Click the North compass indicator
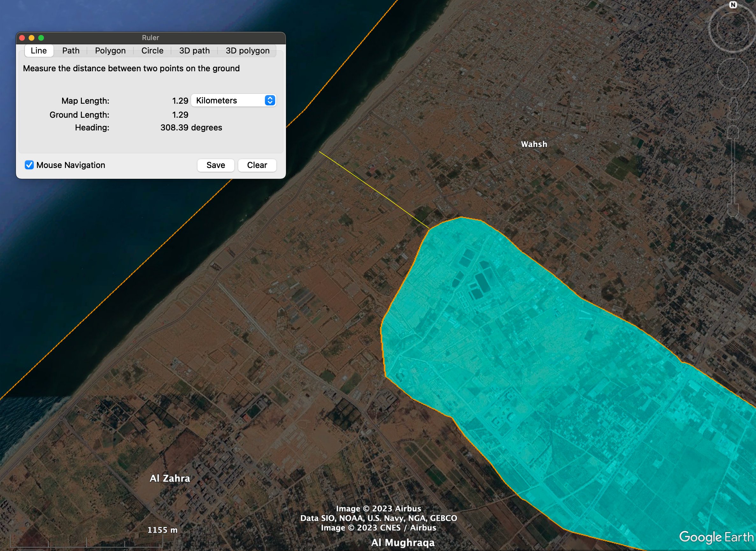 click(x=733, y=5)
